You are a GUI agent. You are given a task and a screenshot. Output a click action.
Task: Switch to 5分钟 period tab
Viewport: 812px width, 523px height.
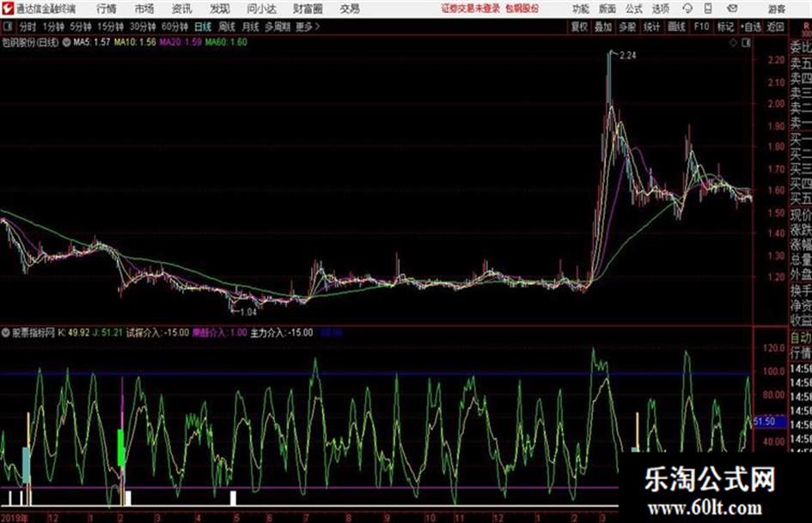80,27
